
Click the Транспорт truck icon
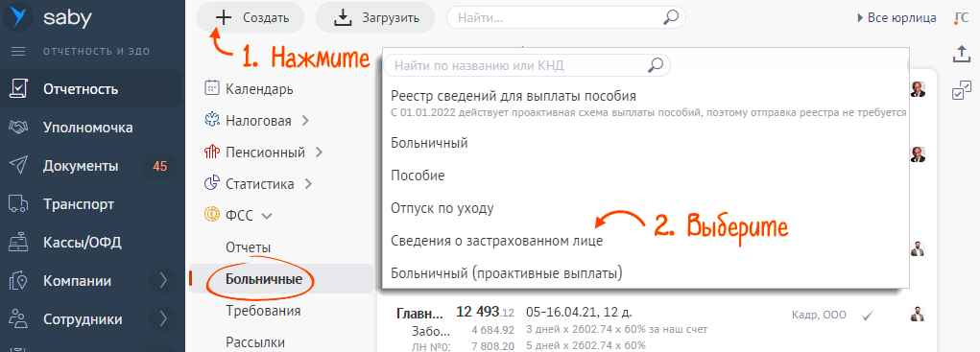click(x=18, y=204)
